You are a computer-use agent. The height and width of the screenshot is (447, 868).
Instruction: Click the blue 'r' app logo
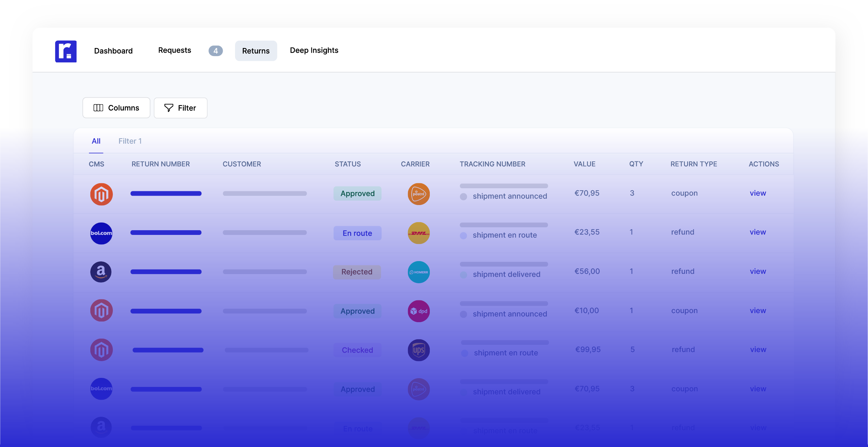coord(66,51)
